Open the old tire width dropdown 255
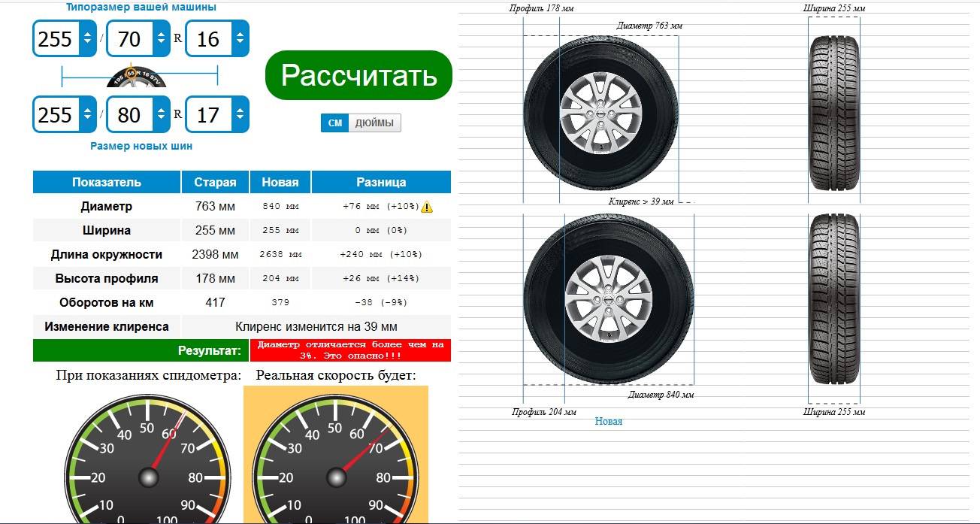This screenshot has height=524, width=980. pos(65,38)
